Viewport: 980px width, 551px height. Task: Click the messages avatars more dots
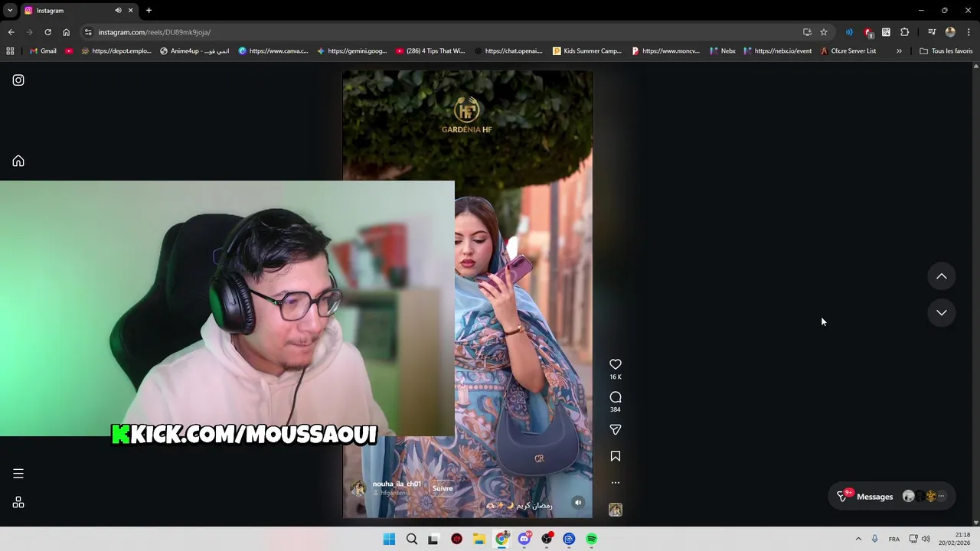coord(942,497)
